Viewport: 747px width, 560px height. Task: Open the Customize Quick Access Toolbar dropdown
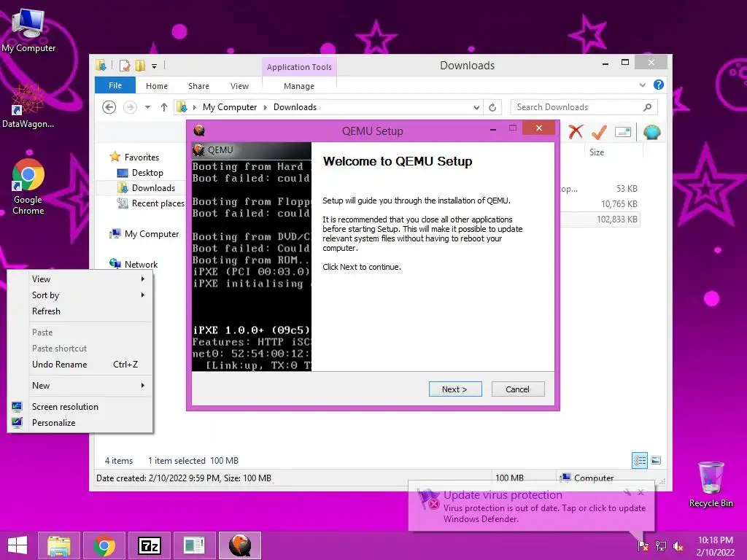pos(155,66)
